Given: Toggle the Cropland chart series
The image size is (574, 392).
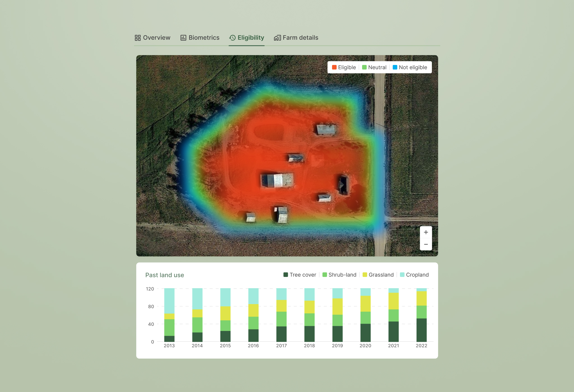Looking at the screenshot, I should [414, 275].
